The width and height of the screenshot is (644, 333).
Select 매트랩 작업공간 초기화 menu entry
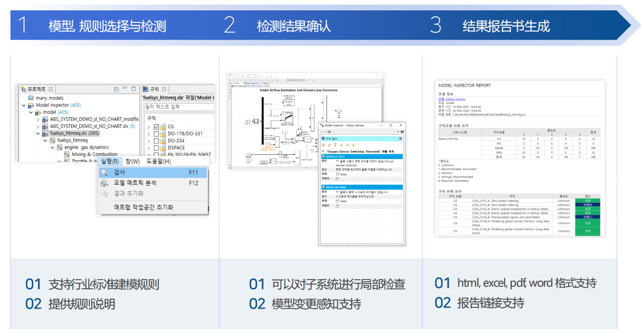[x=143, y=207]
